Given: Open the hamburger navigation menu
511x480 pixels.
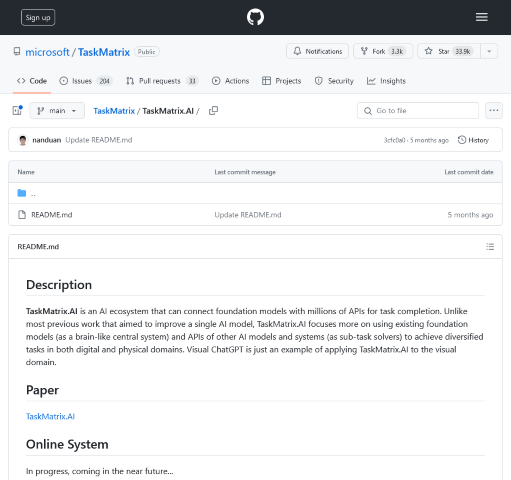Looking at the screenshot, I should pos(482,17).
